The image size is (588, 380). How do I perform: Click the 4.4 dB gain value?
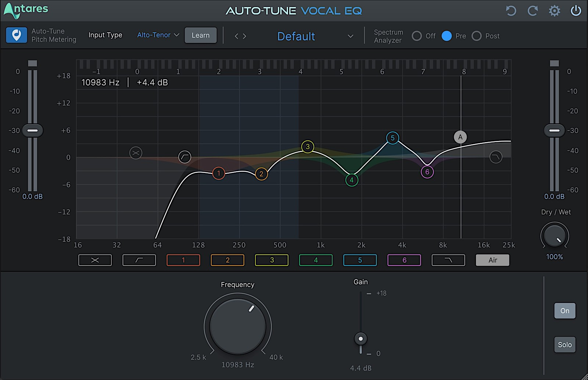[361, 368]
